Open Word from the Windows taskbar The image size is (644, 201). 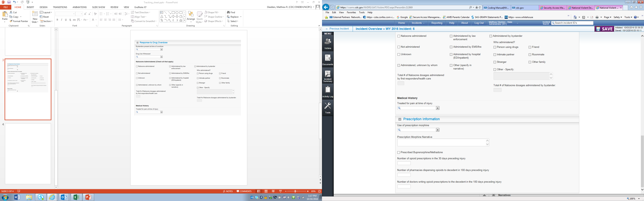[x=17, y=197]
